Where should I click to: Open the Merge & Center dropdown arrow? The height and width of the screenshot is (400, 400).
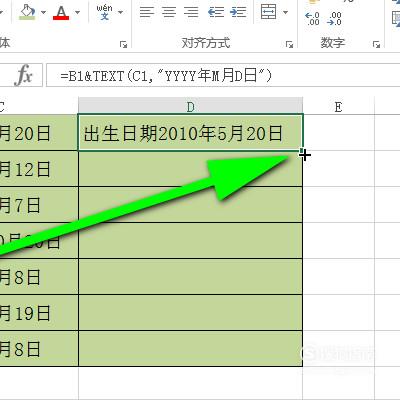pos(285,13)
